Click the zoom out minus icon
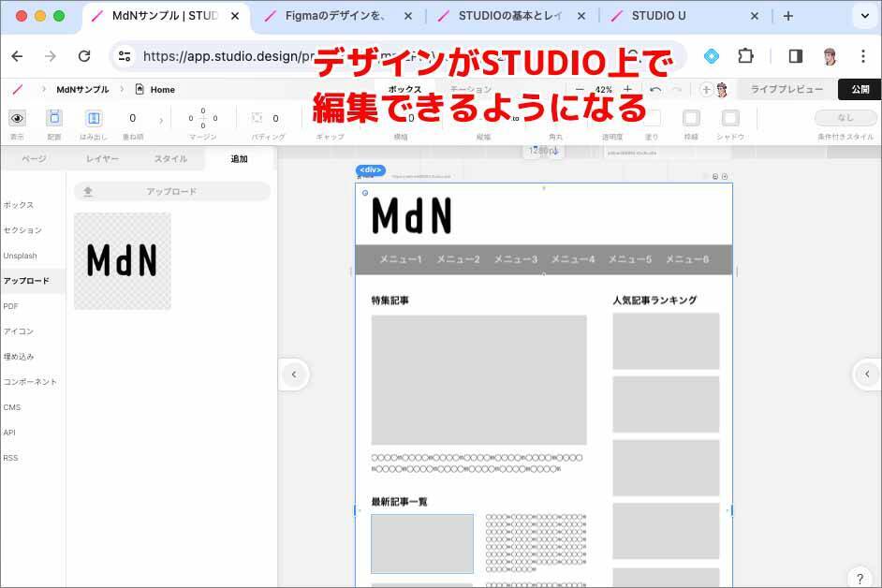 point(580,90)
